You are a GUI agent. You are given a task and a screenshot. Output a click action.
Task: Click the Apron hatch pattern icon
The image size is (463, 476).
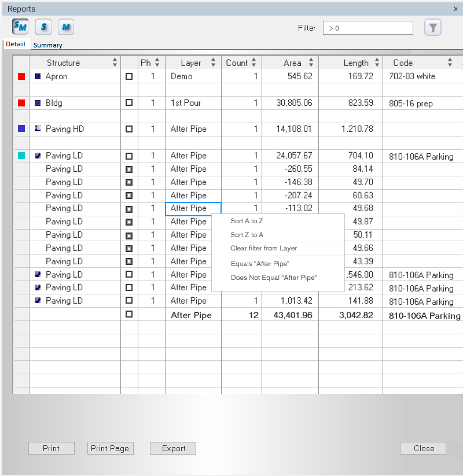tap(38, 76)
